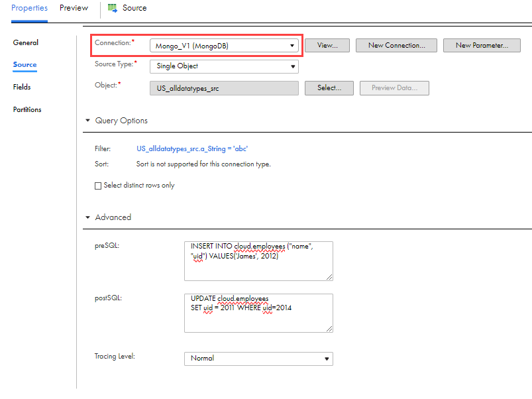Enable Select distinct rows only checkbox
Viewport: 532px width, 399px height.
coord(98,186)
